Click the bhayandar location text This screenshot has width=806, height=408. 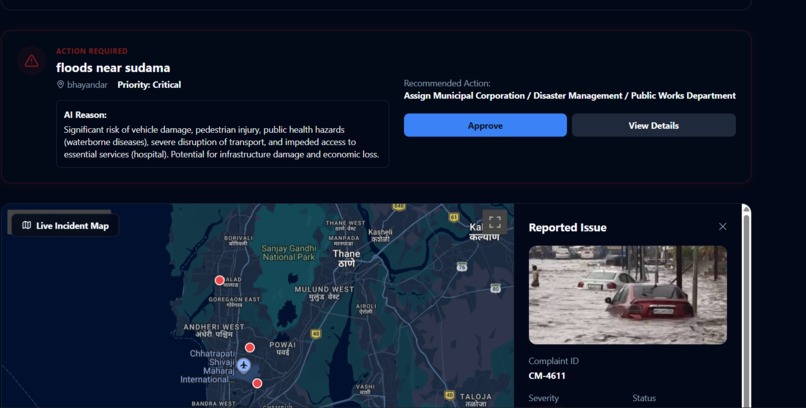click(87, 85)
